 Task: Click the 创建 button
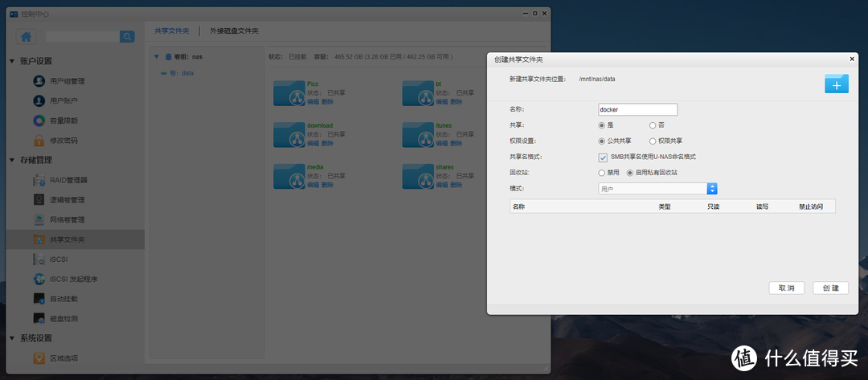point(830,288)
